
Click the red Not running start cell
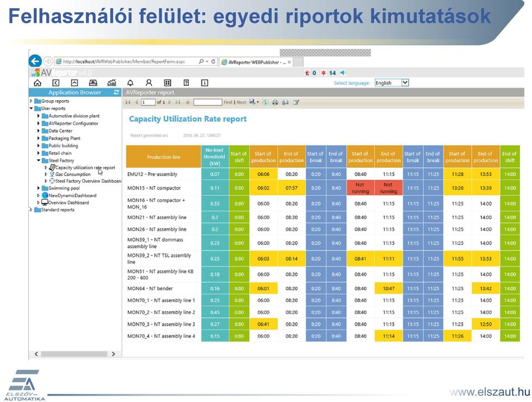click(x=360, y=188)
